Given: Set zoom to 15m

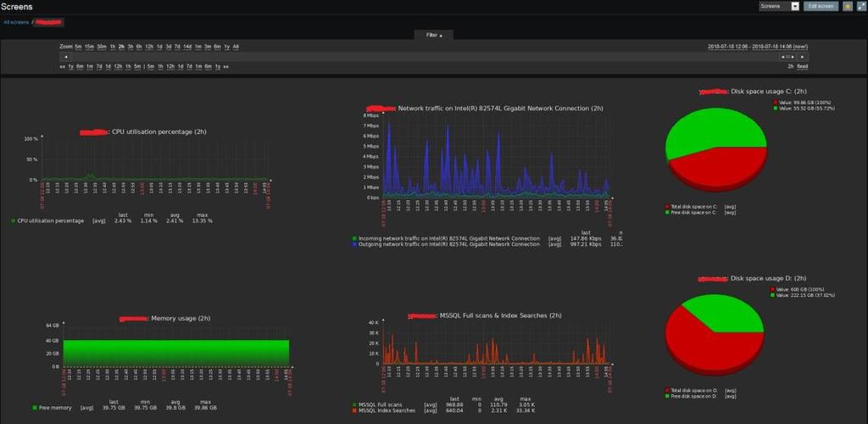Looking at the screenshot, I should pos(90,47).
